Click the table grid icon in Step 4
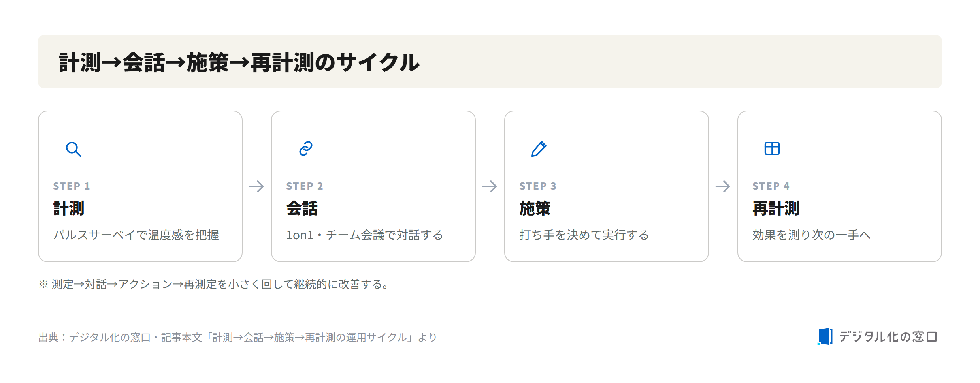 click(772, 149)
